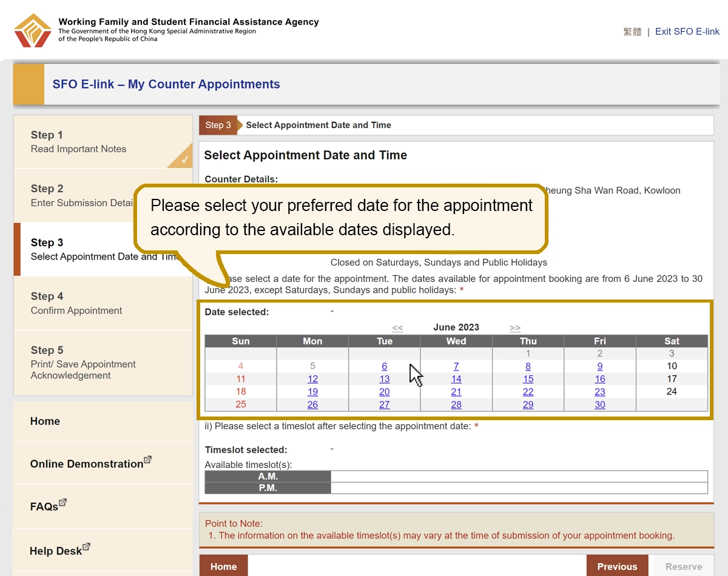Select 30 June in the calendar
This screenshot has height=576, width=728.
600,404
